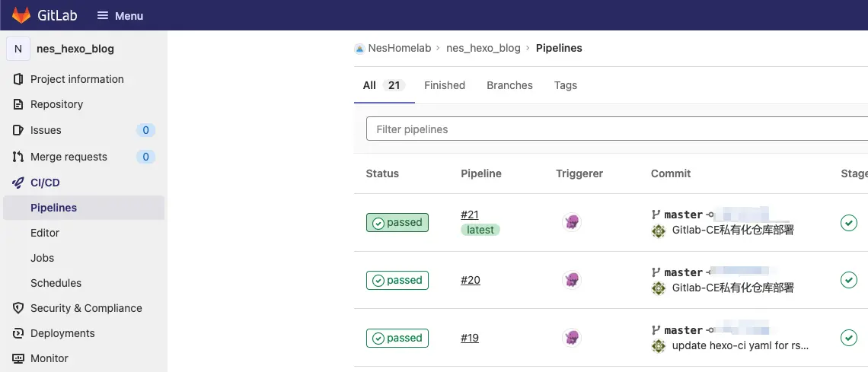The width and height of the screenshot is (868, 372).
Task: Open pipeline #19 link
Action: [470, 338]
